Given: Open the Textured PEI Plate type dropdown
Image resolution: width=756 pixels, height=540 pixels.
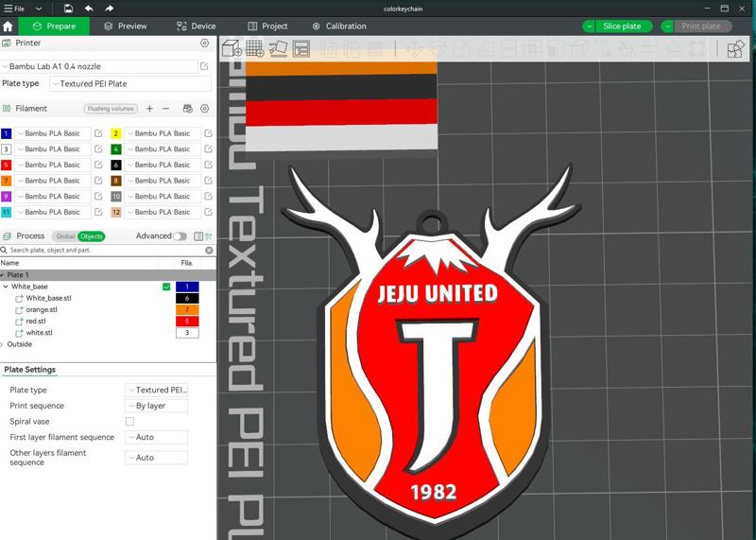Looking at the screenshot, I should point(130,83).
